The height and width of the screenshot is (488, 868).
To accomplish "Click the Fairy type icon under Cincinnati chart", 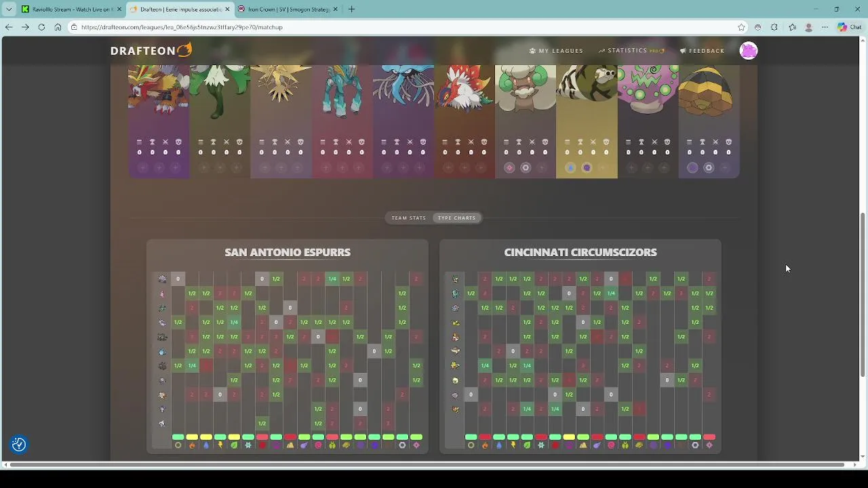I will [709, 445].
